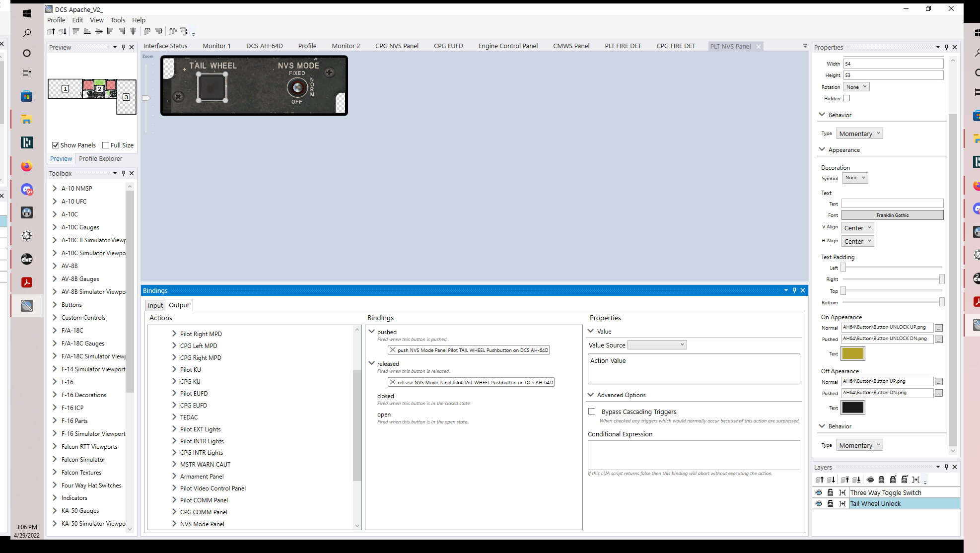Open the Tools menu

(118, 20)
